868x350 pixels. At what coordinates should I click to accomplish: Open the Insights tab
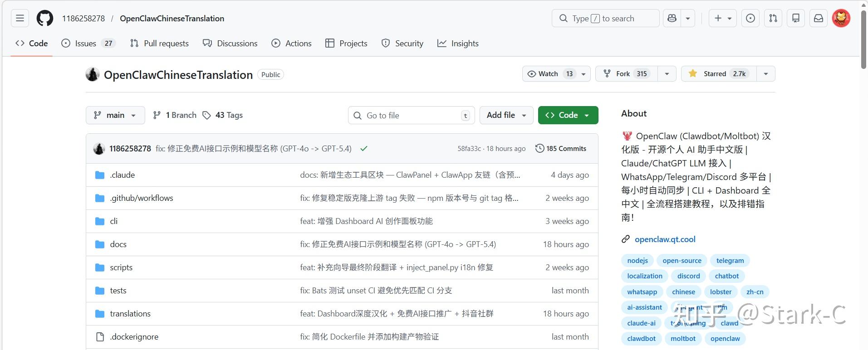click(458, 44)
